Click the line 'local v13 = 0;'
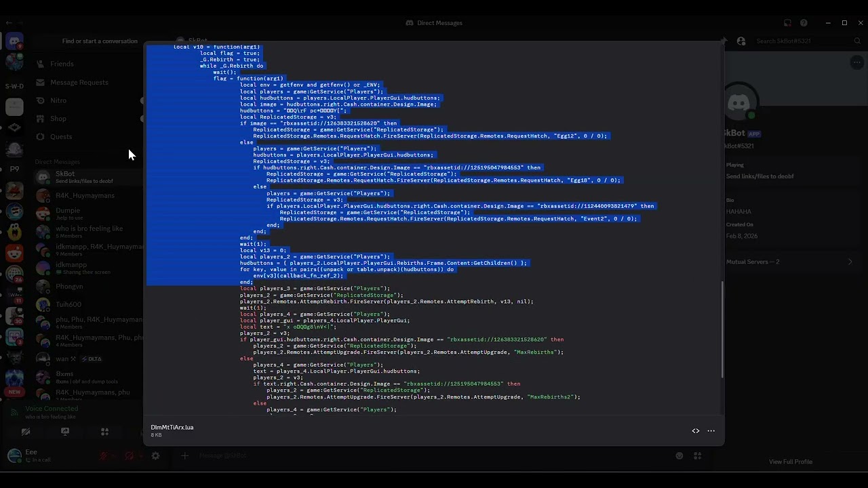 [263, 250]
